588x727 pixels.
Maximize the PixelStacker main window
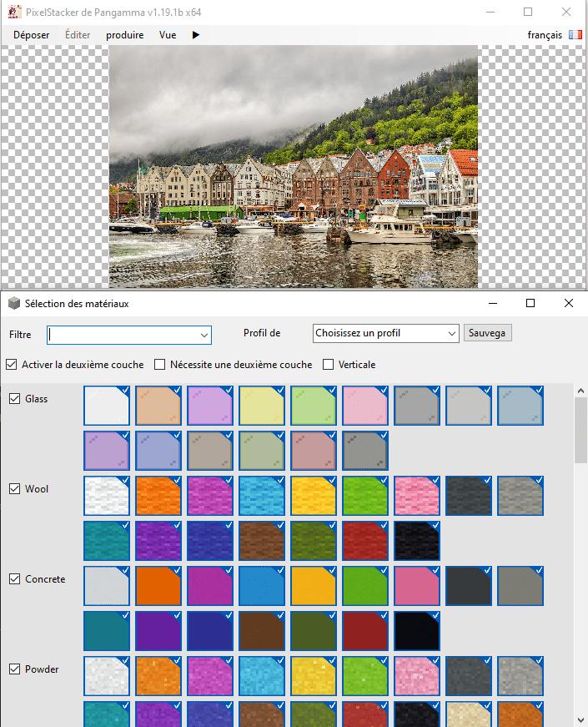click(528, 12)
